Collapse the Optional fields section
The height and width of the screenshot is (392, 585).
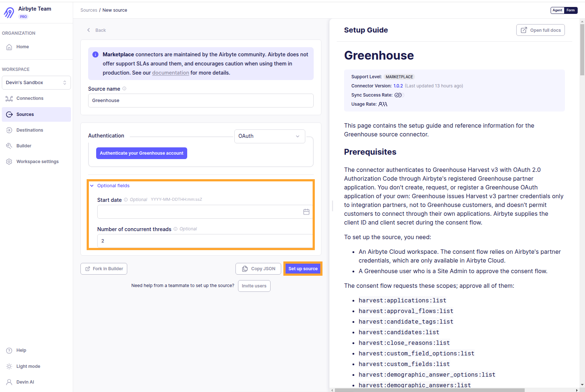[110, 186]
